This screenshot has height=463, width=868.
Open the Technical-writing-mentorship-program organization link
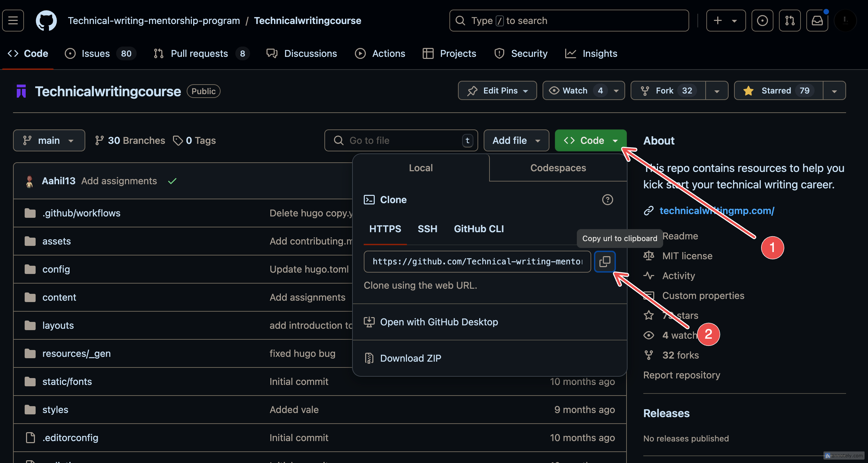point(154,21)
